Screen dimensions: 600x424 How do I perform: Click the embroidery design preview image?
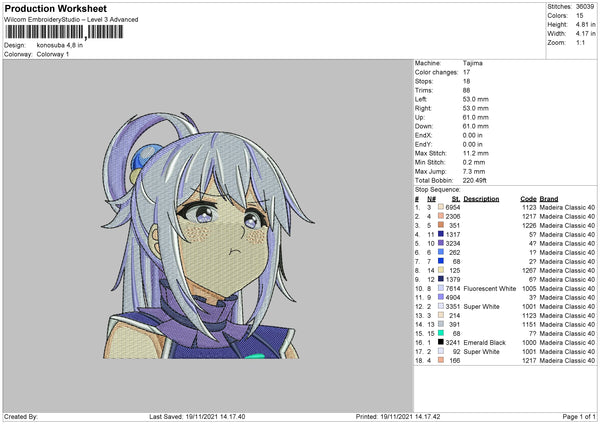pyautogui.click(x=208, y=235)
